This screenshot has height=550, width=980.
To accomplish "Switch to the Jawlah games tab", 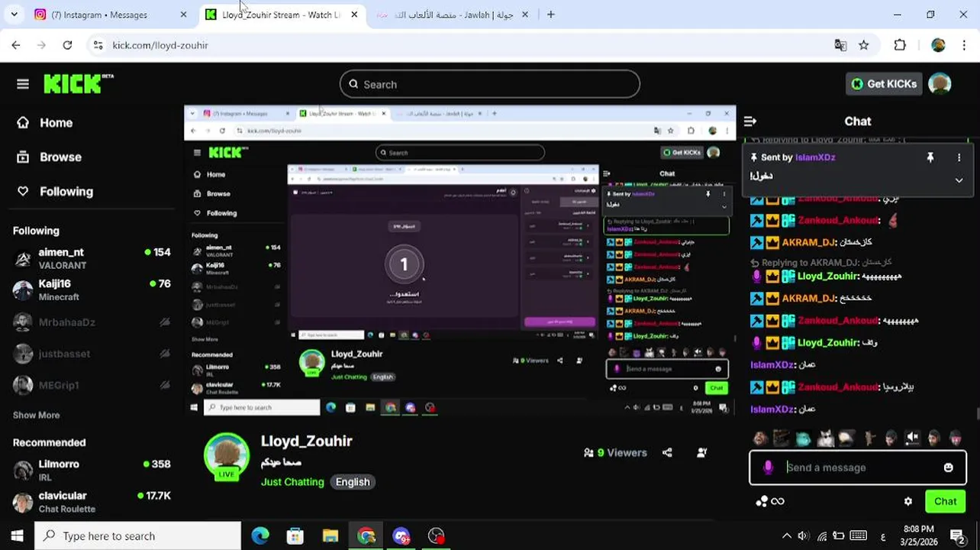I will [x=453, y=15].
